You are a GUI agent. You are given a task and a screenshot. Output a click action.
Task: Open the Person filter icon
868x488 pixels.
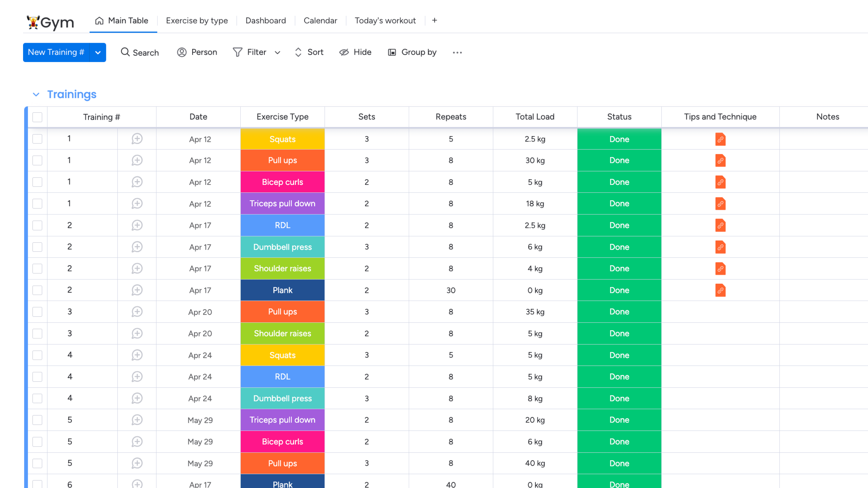tap(182, 52)
